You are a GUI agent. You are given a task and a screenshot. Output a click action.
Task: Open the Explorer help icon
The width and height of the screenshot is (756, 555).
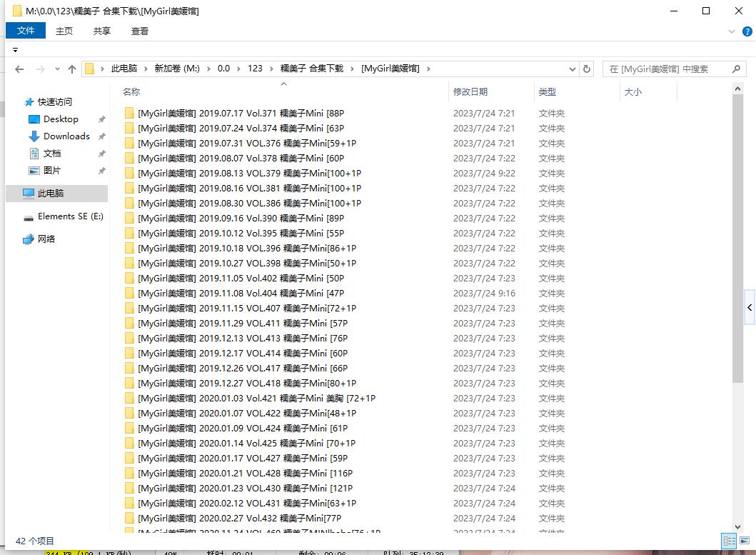(x=747, y=31)
